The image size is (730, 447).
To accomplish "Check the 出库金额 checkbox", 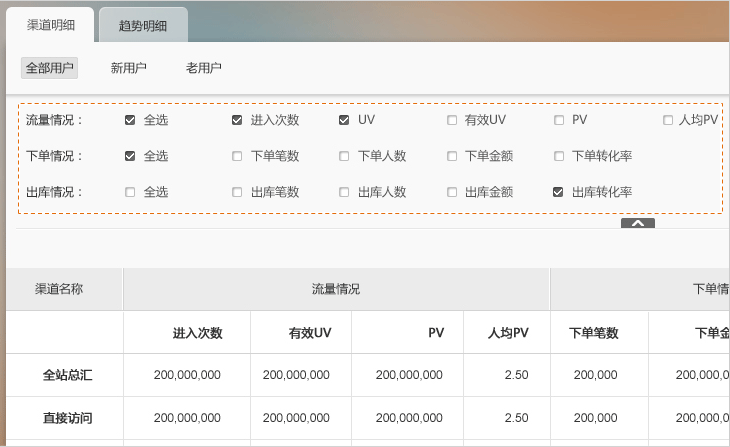I will coord(452,192).
